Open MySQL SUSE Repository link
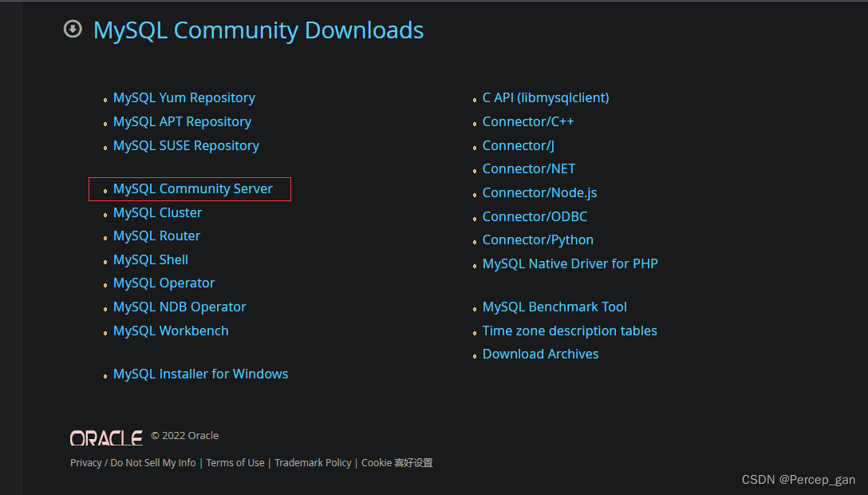Screen dimensions: 868x495 (186, 145)
